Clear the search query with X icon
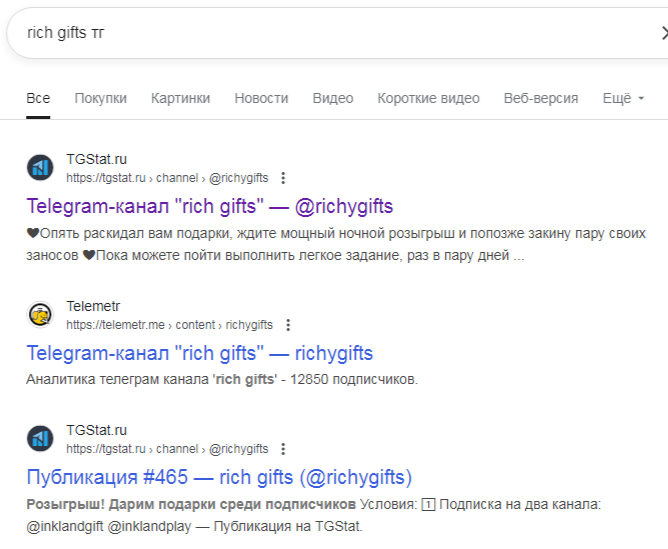The height and width of the screenshot is (549, 668). pos(661,33)
